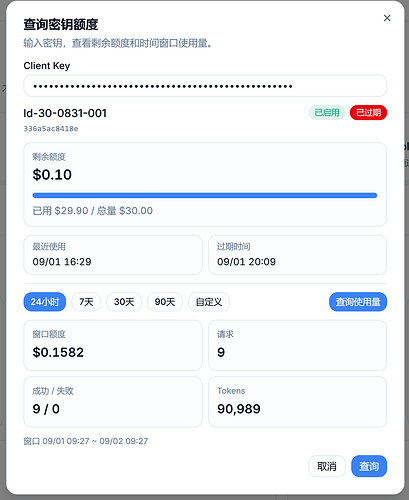Click the 过期时间 card
This screenshot has height=500, width=409.
[x=298, y=255]
